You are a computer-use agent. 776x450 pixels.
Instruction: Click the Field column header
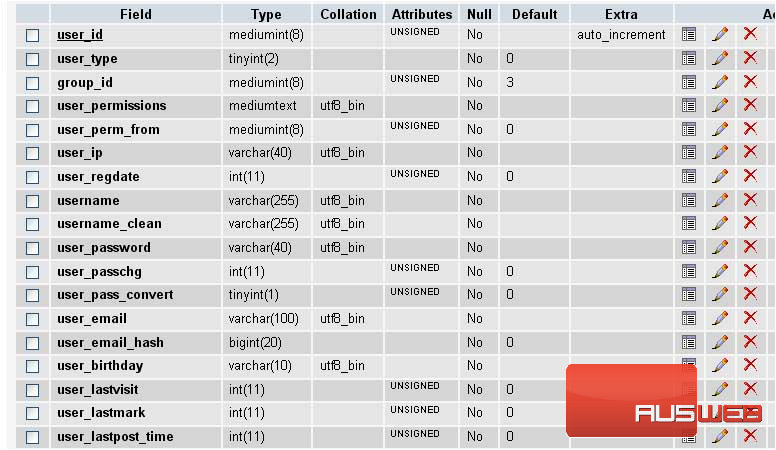136,14
